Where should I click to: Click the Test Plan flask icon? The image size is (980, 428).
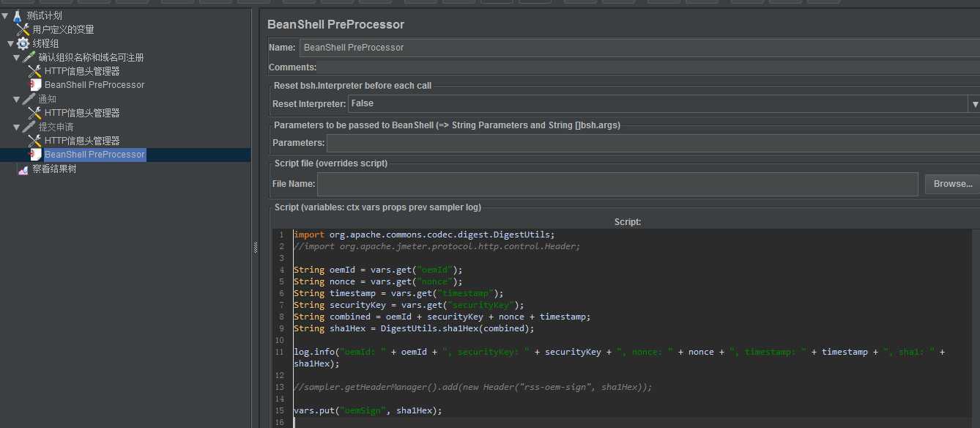coord(18,15)
